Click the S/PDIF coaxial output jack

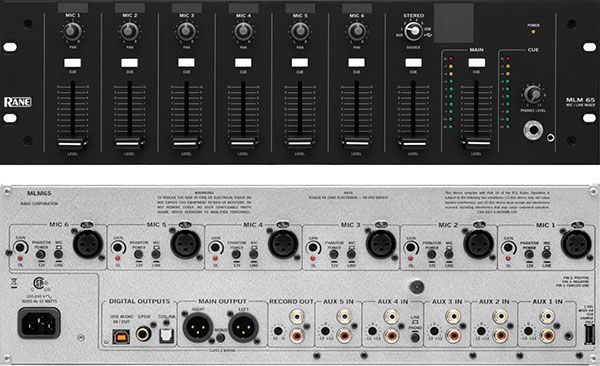[143, 334]
